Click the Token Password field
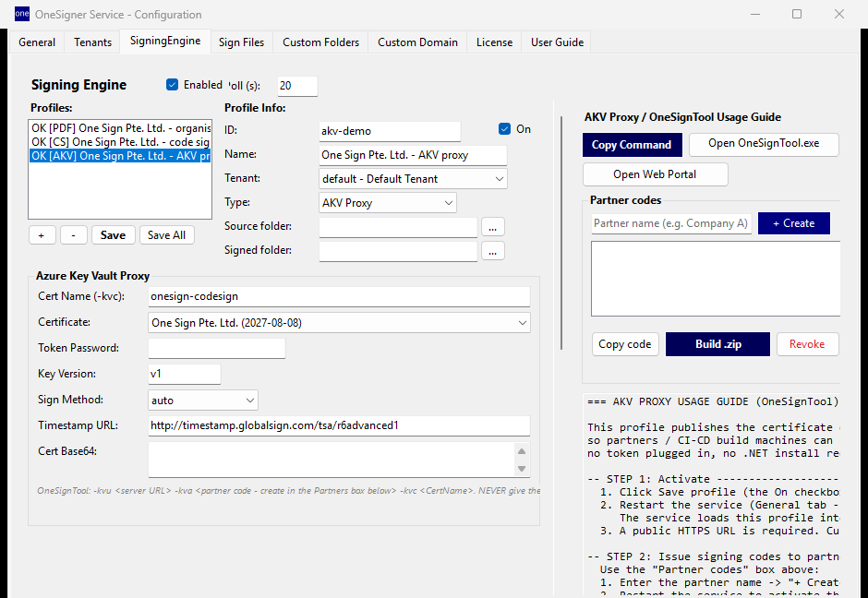The width and height of the screenshot is (868, 598). [x=216, y=348]
